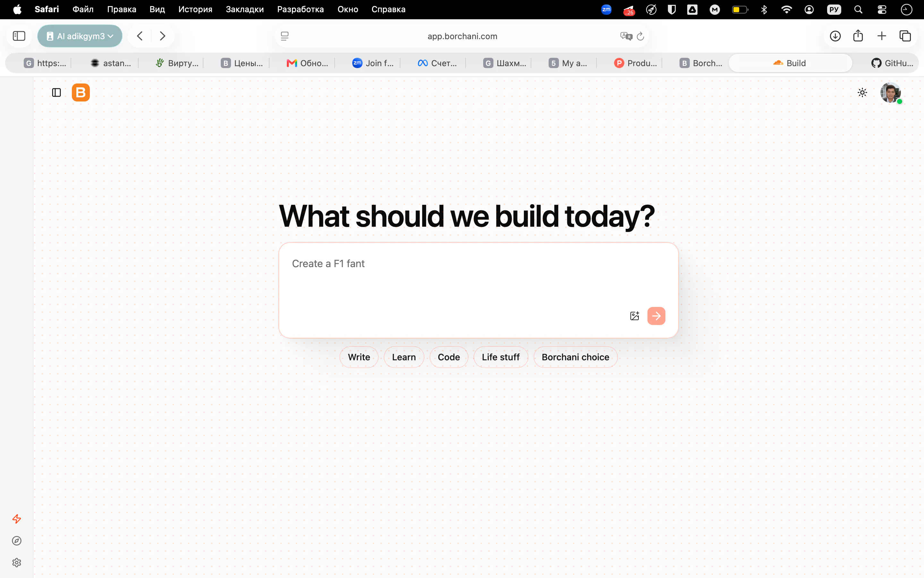Check the battery status
Image resolution: width=924 pixels, height=578 pixels.
pyautogui.click(x=740, y=9)
